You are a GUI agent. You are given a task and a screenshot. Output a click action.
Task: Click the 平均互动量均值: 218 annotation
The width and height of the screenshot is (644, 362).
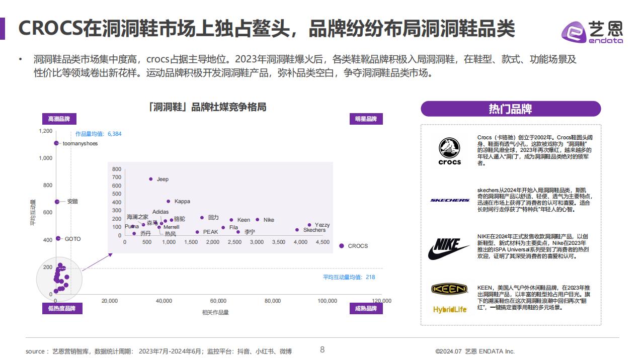click(x=349, y=277)
